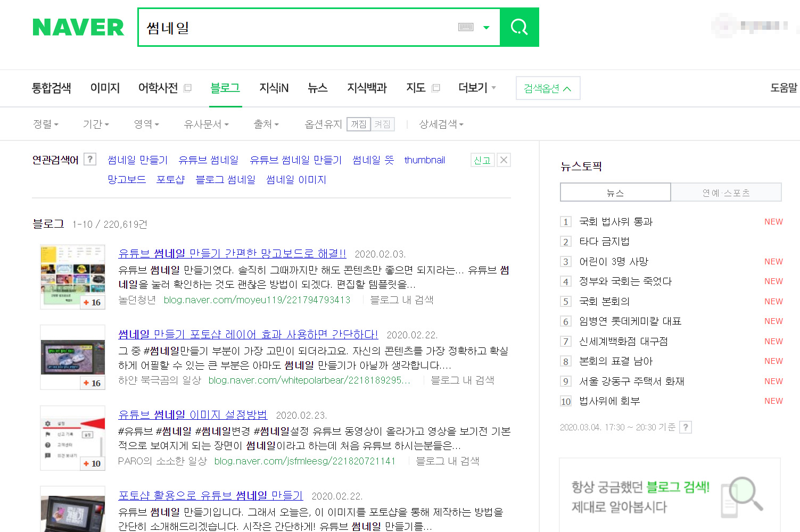Click new-window icon next to 지도
This screenshot has height=532, width=800.
tap(436, 88)
